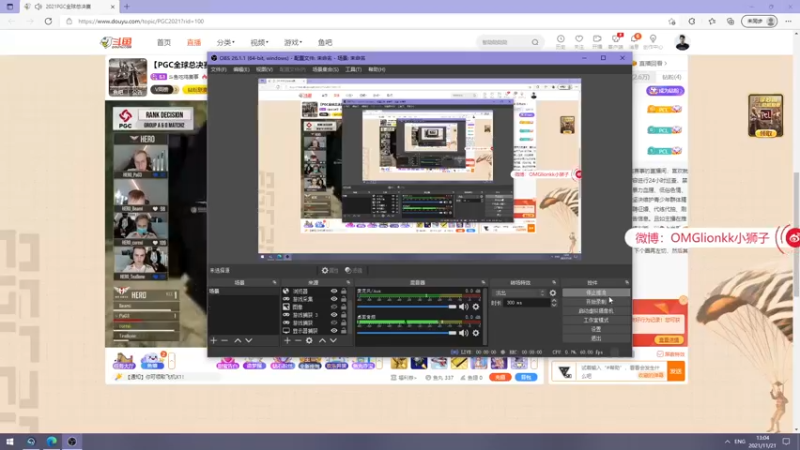The image size is (800, 450).
Task: Open OBS 工具(T) menu
Action: point(353,69)
